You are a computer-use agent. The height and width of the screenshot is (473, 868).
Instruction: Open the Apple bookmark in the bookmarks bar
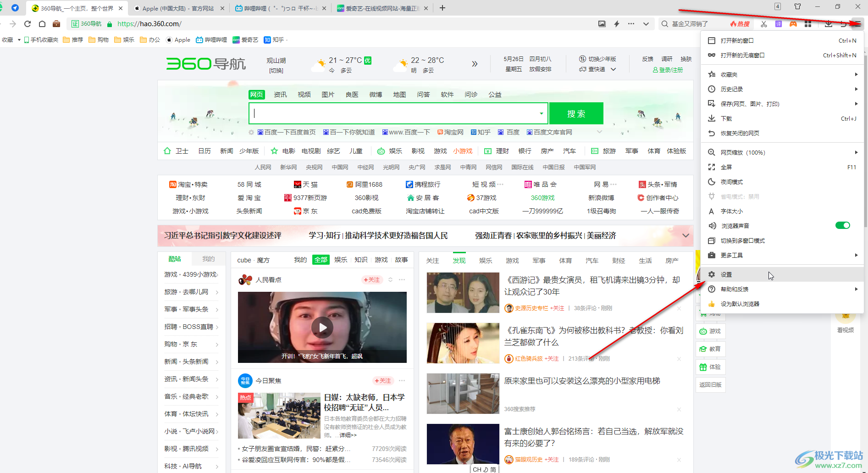tap(178, 40)
